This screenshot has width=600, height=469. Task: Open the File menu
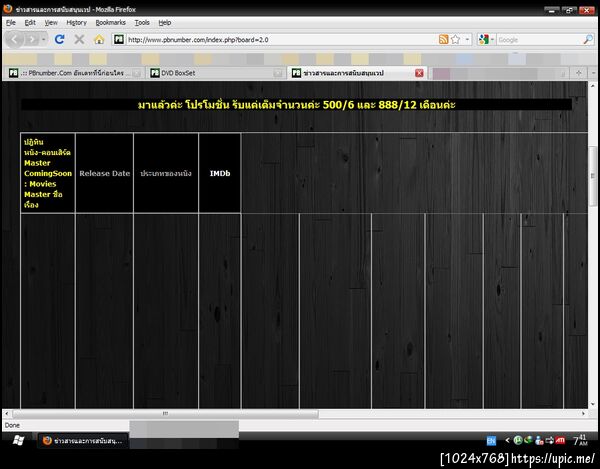point(11,23)
